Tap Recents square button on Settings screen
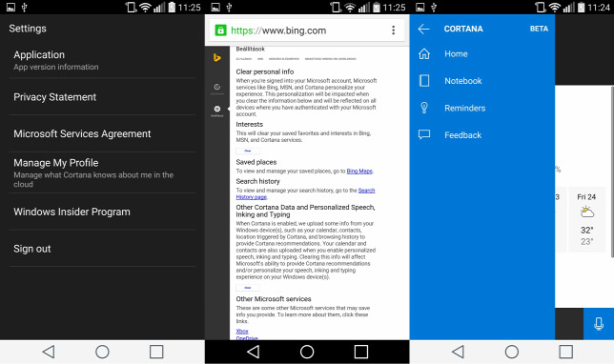 click(x=156, y=352)
